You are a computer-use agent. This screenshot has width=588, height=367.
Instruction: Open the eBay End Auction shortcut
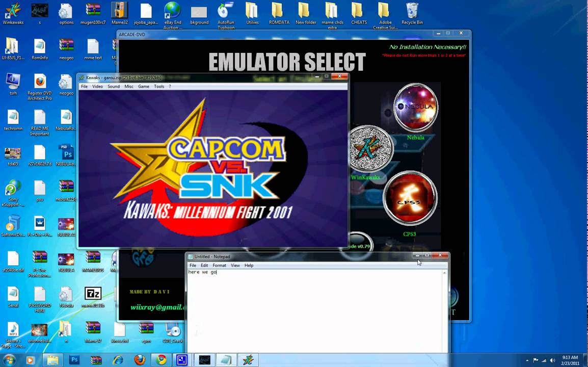point(173,15)
